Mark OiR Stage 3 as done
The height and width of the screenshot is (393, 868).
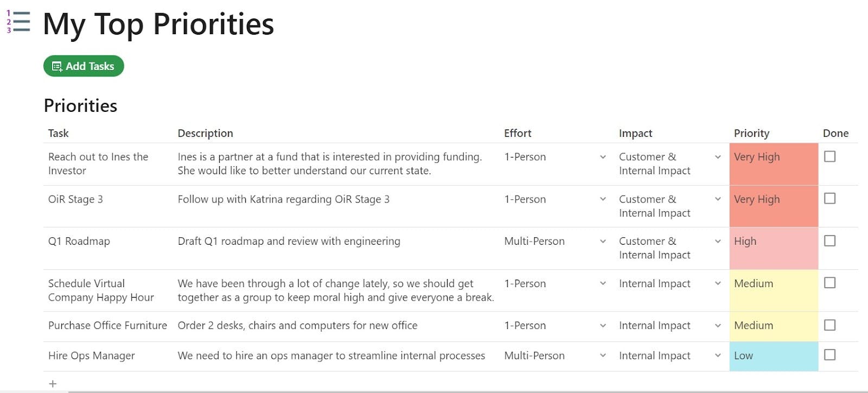pyautogui.click(x=829, y=199)
